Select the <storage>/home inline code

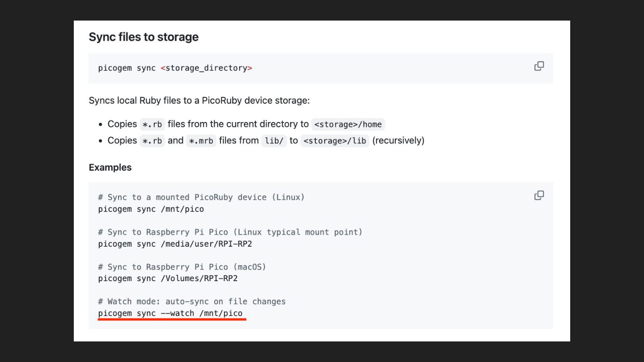pos(348,124)
